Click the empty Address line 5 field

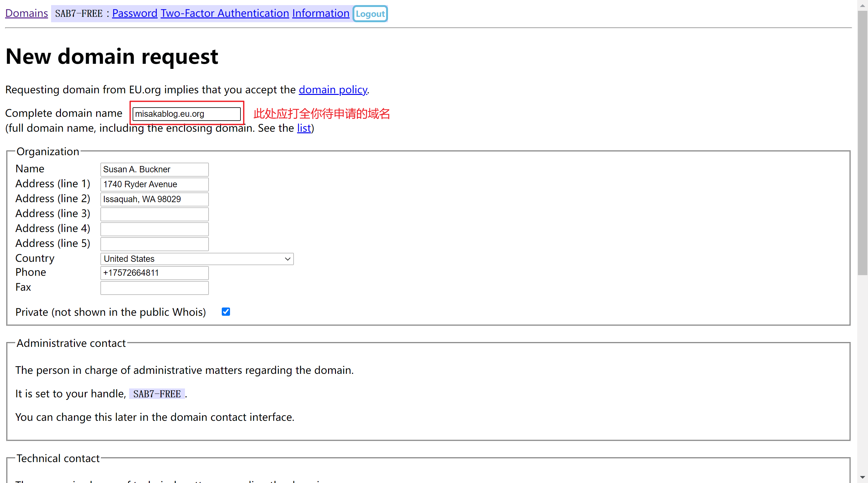[x=154, y=244]
